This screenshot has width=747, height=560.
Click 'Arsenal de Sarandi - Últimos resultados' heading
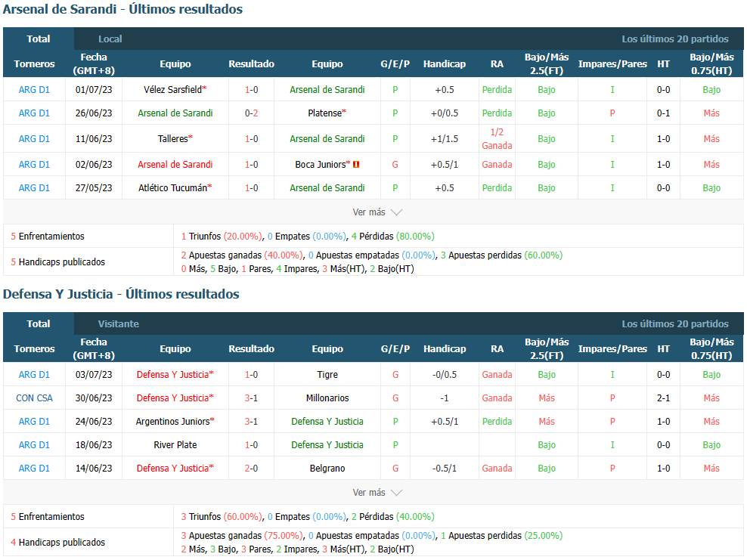point(123,10)
